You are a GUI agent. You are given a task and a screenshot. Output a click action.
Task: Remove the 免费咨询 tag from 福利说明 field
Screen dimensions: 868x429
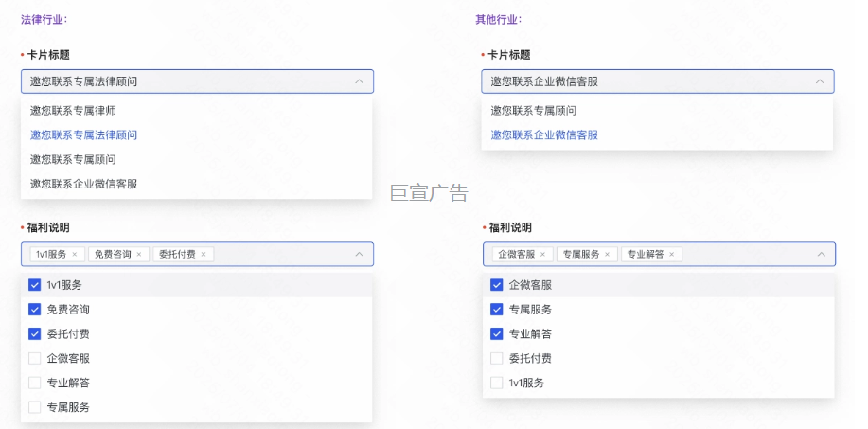[139, 254]
